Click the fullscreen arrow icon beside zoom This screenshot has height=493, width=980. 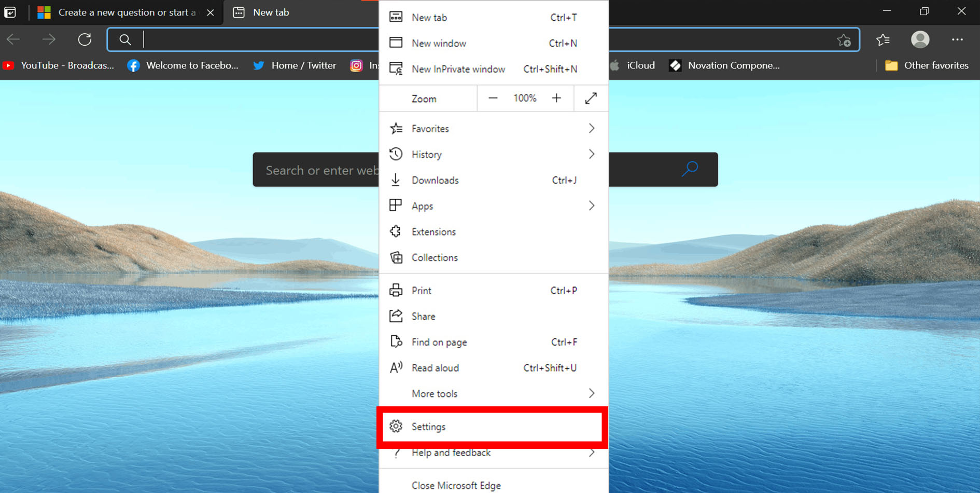click(x=591, y=98)
